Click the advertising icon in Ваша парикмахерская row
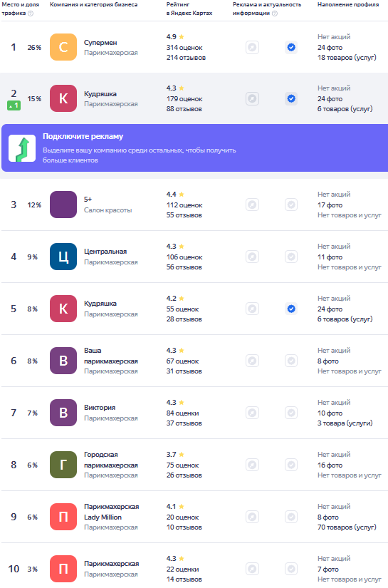This screenshot has height=588, width=388. click(253, 361)
